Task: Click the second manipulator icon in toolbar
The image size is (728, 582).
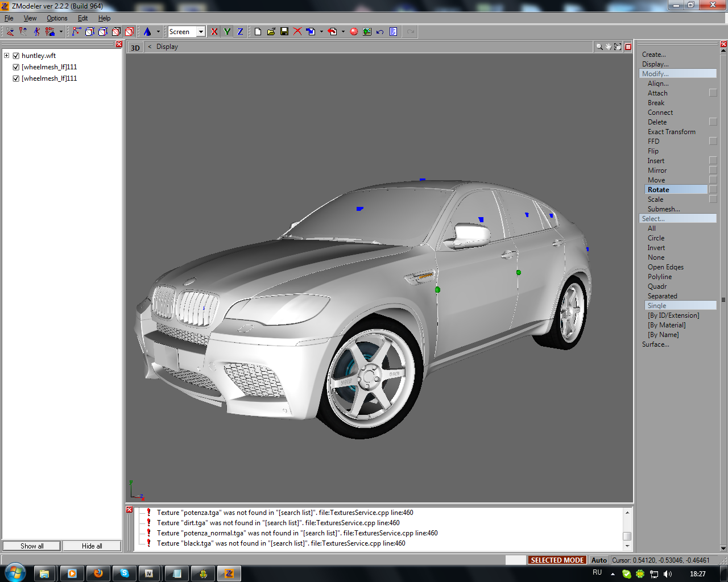Action: 23,32
